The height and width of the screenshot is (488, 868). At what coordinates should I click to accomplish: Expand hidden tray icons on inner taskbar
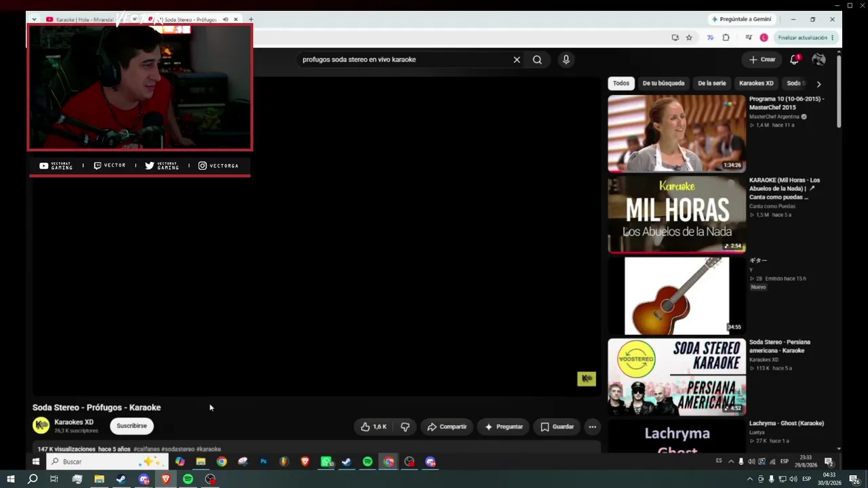731,462
